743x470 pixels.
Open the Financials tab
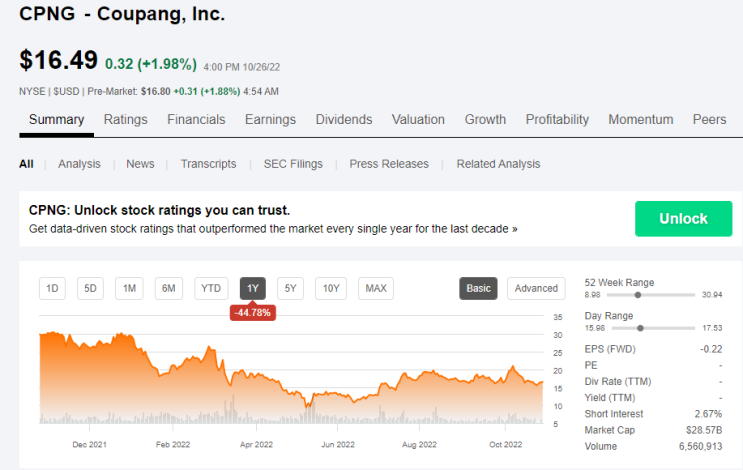coord(196,119)
